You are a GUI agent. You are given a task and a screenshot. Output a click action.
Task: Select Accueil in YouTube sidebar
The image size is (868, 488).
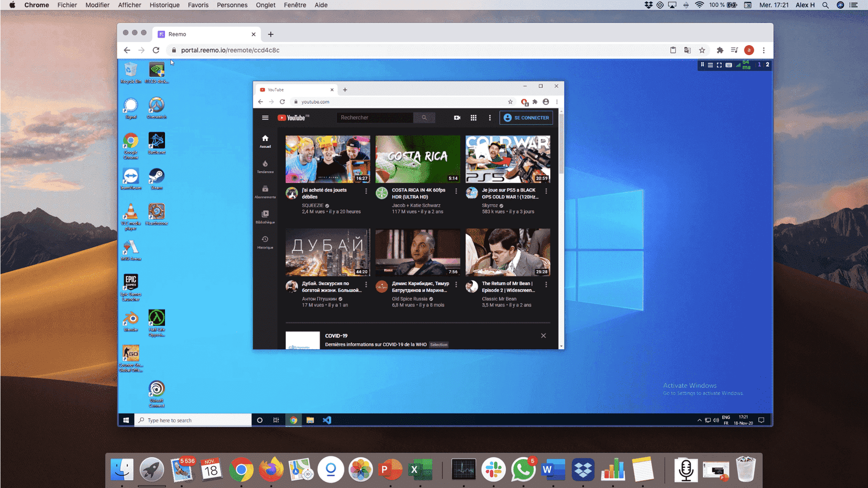coord(265,141)
